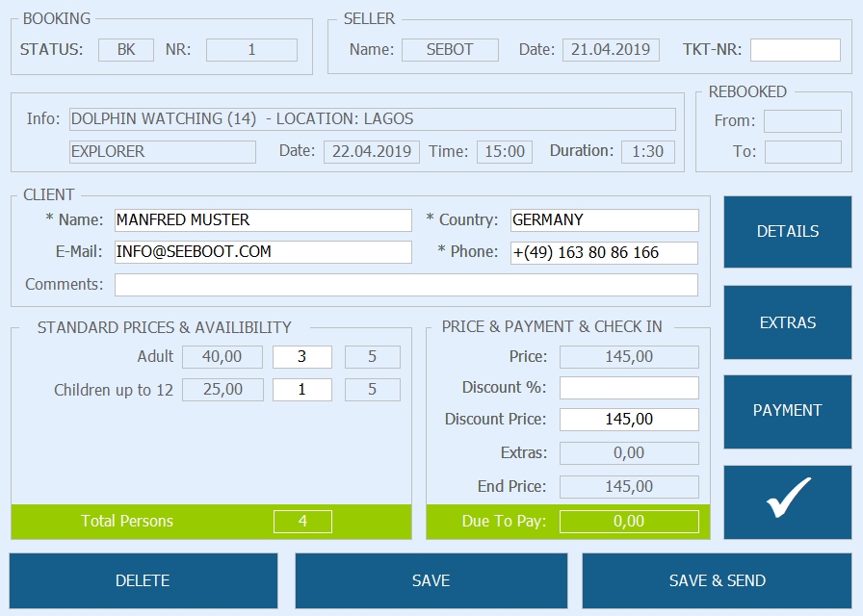
Task: Open the EXTRAS panel
Action: [x=788, y=322]
